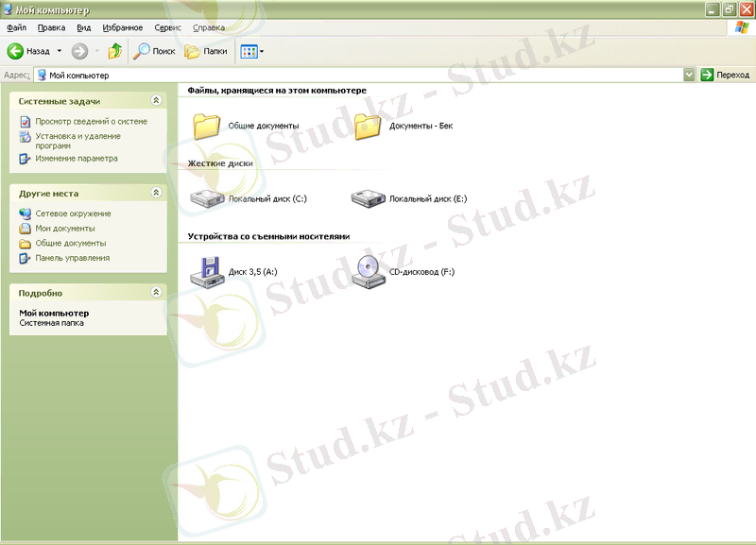Viewport: 756px width, 545px height.
Task: Close the Мой компьютер window
Action: click(747, 9)
